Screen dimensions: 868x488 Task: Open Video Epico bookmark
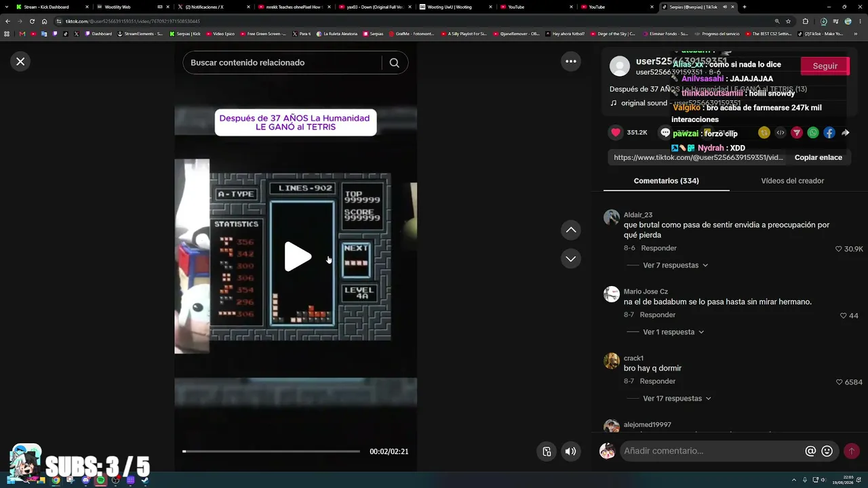click(x=220, y=33)
